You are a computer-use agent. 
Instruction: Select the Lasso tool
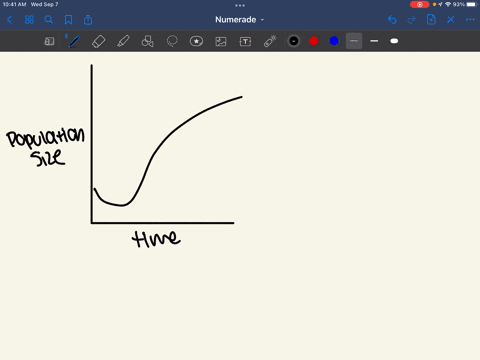point(172,41)
